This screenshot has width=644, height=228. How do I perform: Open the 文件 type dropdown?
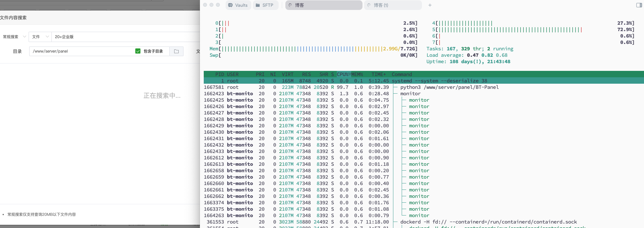click(40, 37)
